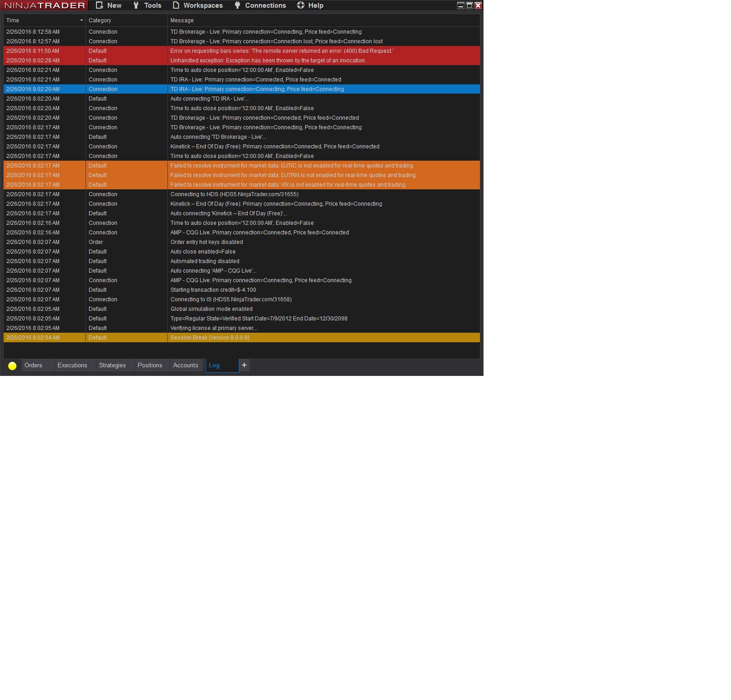This screenshot has width=731, height=700.
Task: Open the Workspaces menu
Action: [197, 5]
